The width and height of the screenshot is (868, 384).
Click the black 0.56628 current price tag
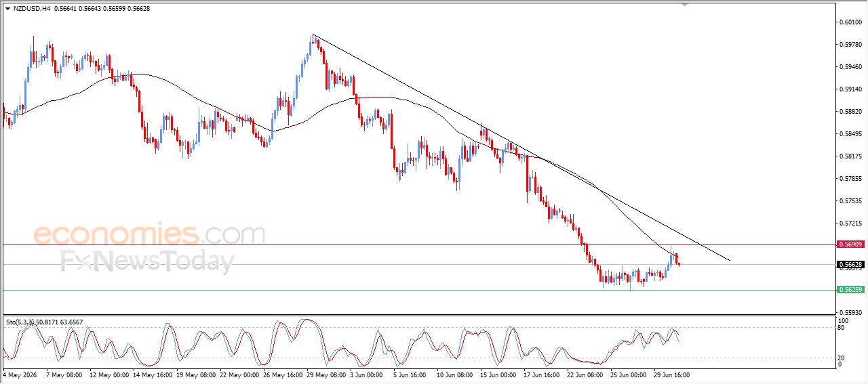click(x=850, y=264)
